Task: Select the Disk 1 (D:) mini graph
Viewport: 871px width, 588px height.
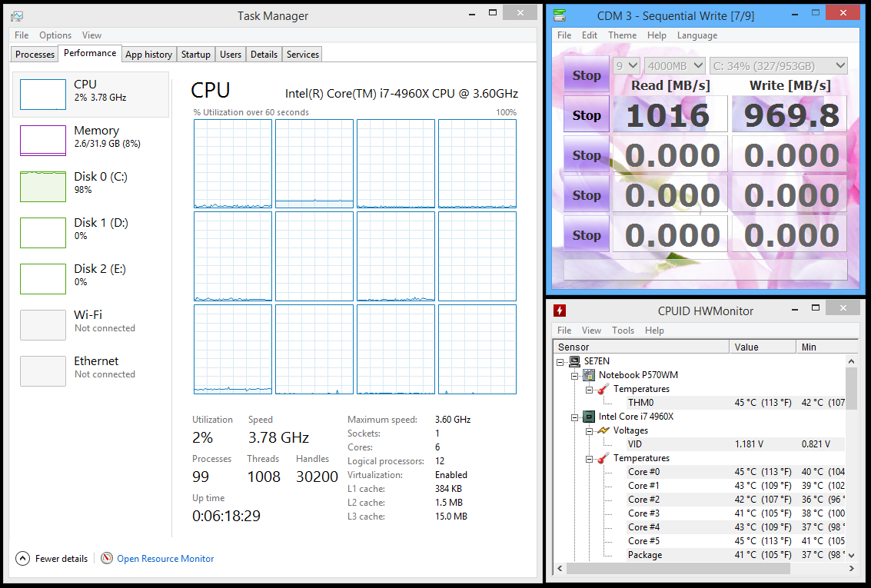Action: point(43,232)
